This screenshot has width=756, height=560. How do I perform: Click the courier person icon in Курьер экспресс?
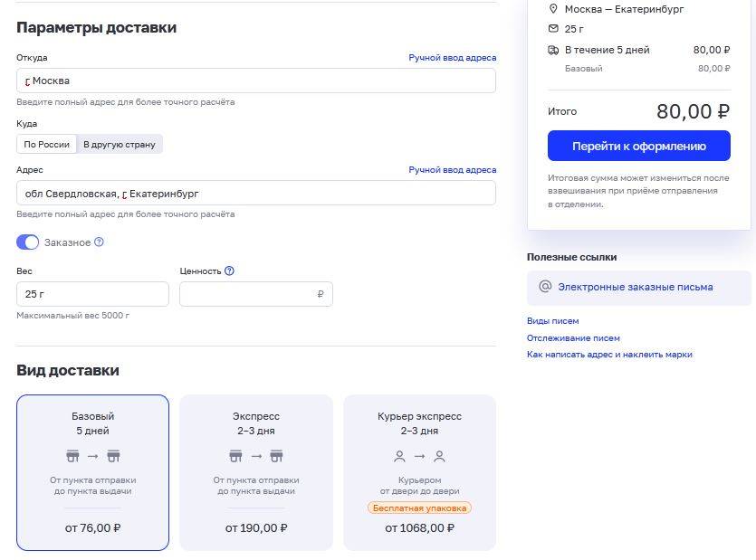click(400, 456)
